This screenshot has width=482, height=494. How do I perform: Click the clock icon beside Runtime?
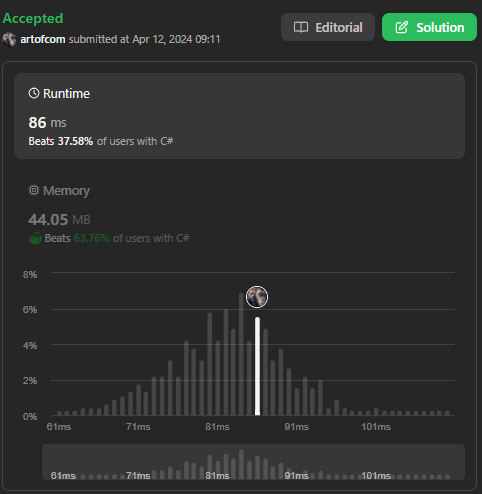point(34,93)
